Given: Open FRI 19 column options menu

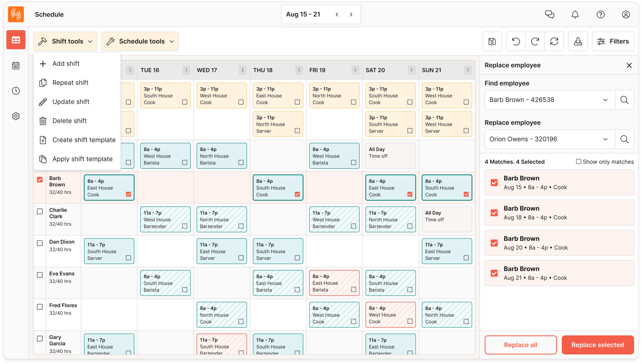Looking at the screenshot, I should 355,70.
